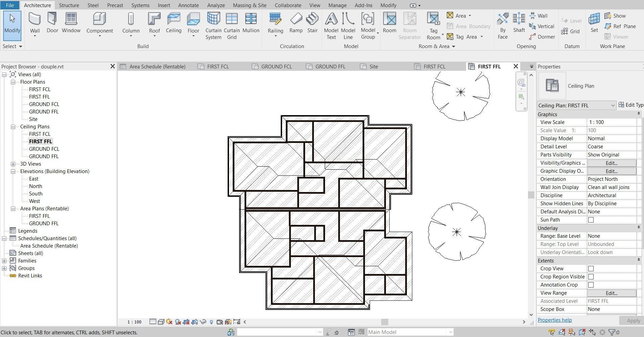This screenshot has height=337, width=644.
Task: Open the Main Model design options dropdown
Action: [x=410, y=332]
